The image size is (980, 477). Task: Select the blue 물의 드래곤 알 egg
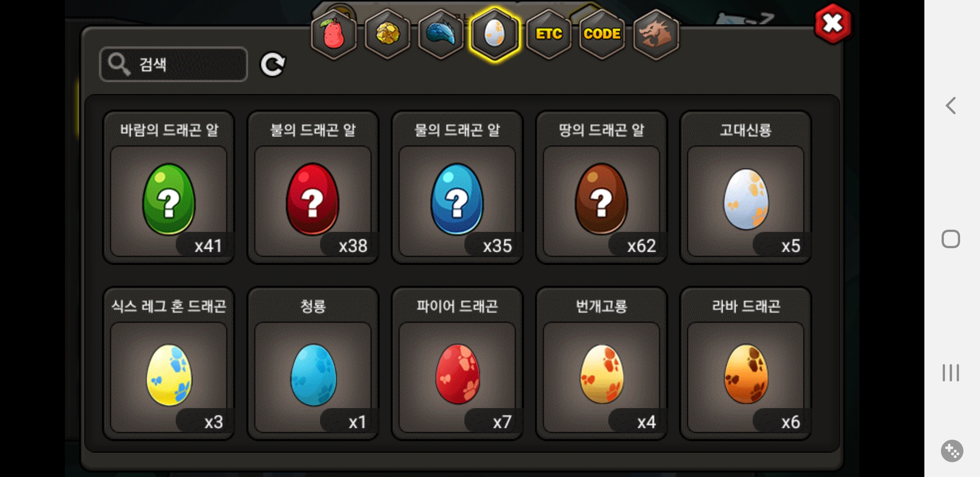457,187
